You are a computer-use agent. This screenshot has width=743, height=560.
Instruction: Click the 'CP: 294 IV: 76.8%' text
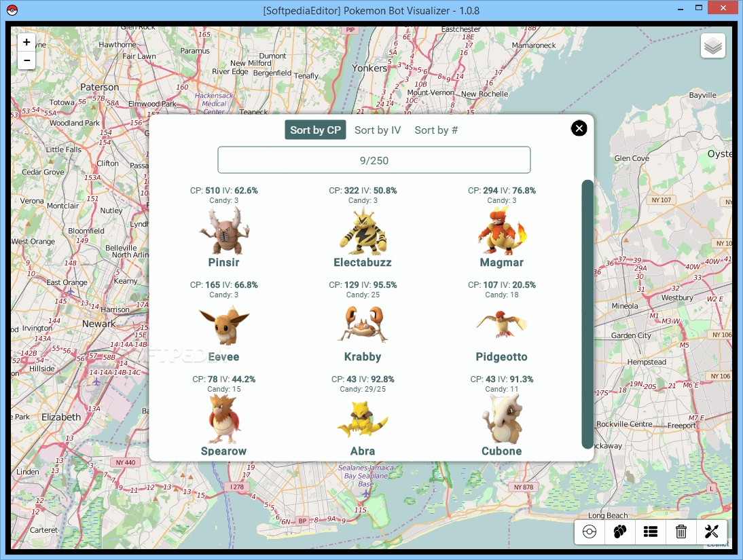(x=502, y=191)
